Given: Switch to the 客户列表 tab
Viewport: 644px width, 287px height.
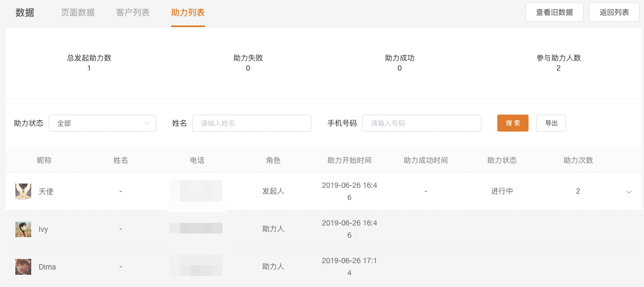Looking at the screenshot, I should 133,13.
